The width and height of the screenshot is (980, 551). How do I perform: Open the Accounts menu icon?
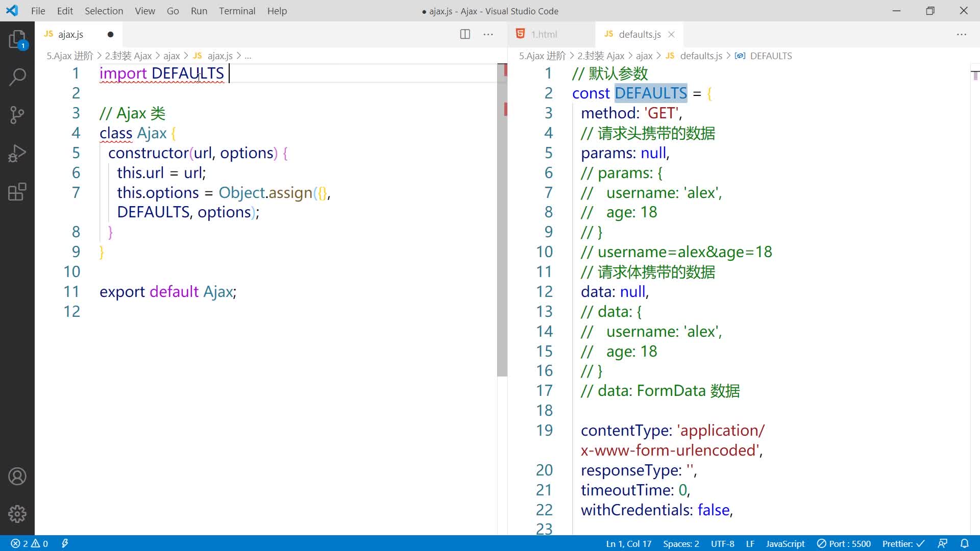pyautogui.click(x=17, y=477)
